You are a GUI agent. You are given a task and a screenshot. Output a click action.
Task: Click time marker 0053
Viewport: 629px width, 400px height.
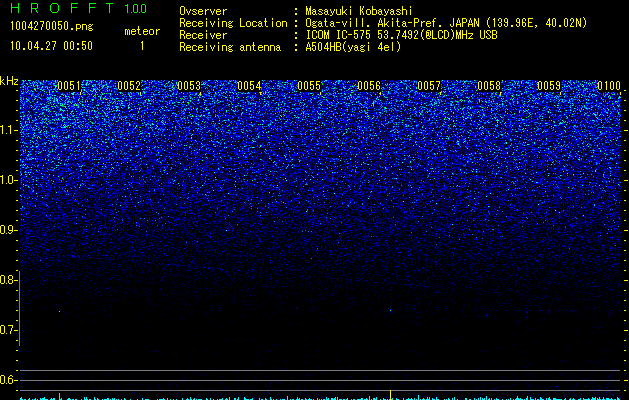189,86
